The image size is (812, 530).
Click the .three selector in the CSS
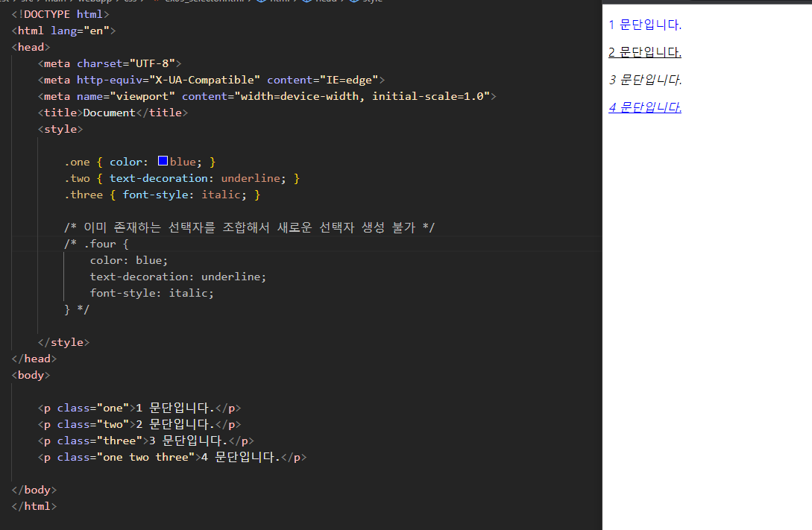coord(84,195)
